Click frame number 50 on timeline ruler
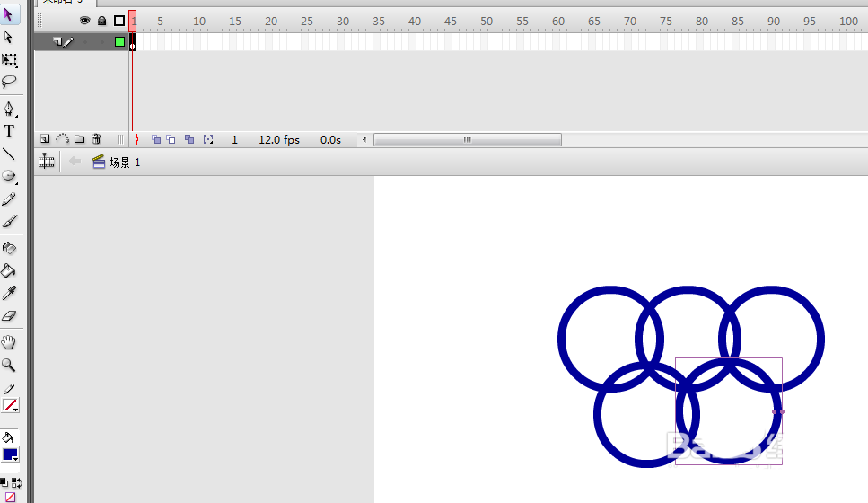 click(486, 21)
